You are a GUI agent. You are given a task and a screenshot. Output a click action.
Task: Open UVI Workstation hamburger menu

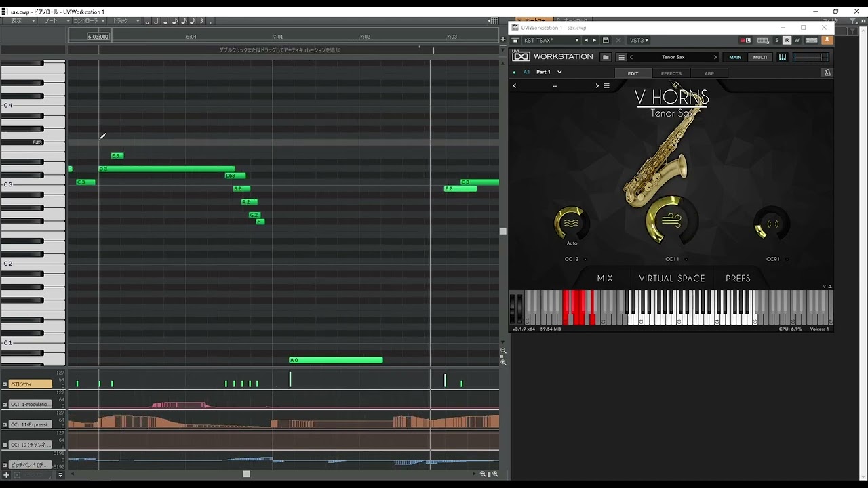pyautogui.click(x=621, y=57)
